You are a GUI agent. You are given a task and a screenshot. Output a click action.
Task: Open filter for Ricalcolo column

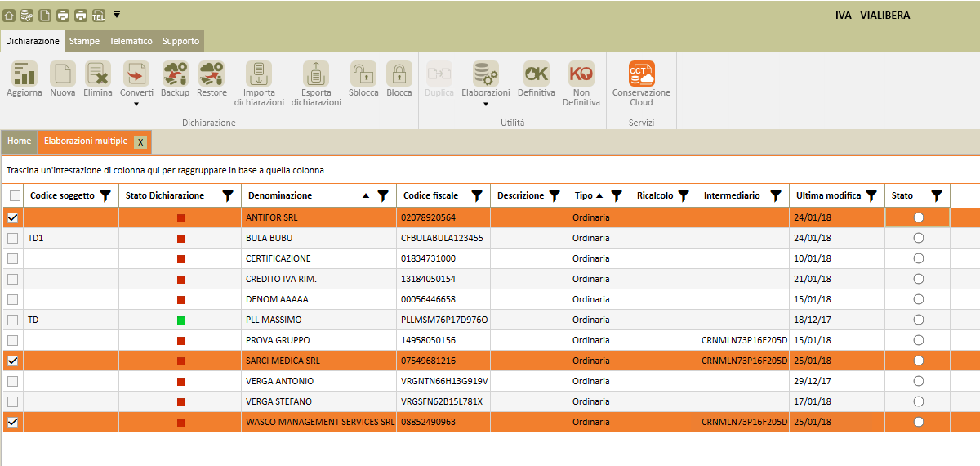pos(684,195)
